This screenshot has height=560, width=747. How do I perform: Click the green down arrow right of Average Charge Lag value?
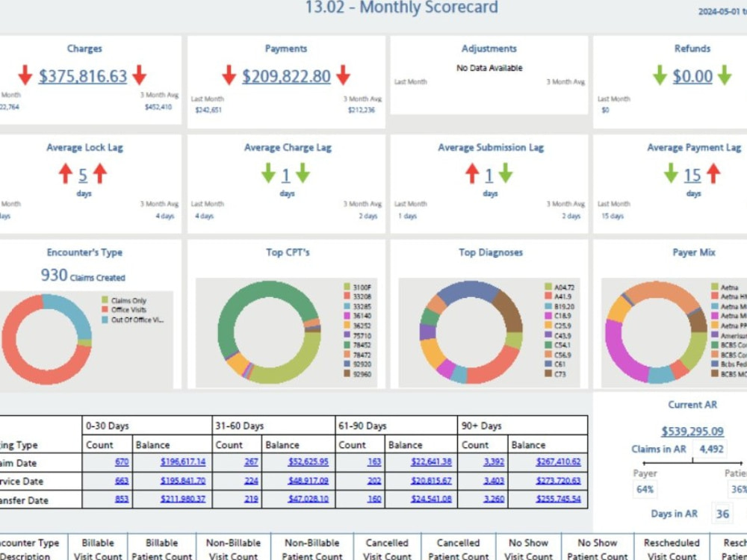pyautogui.click(x=303, y=174)
